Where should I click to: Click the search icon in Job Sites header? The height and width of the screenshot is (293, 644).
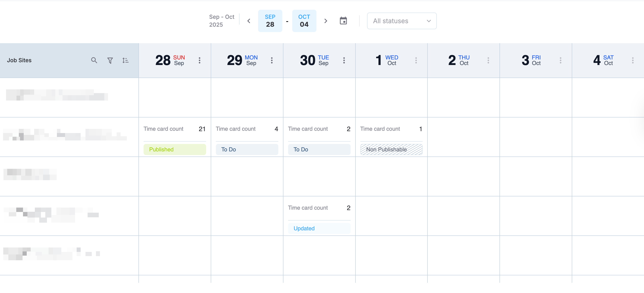point(94,60)
